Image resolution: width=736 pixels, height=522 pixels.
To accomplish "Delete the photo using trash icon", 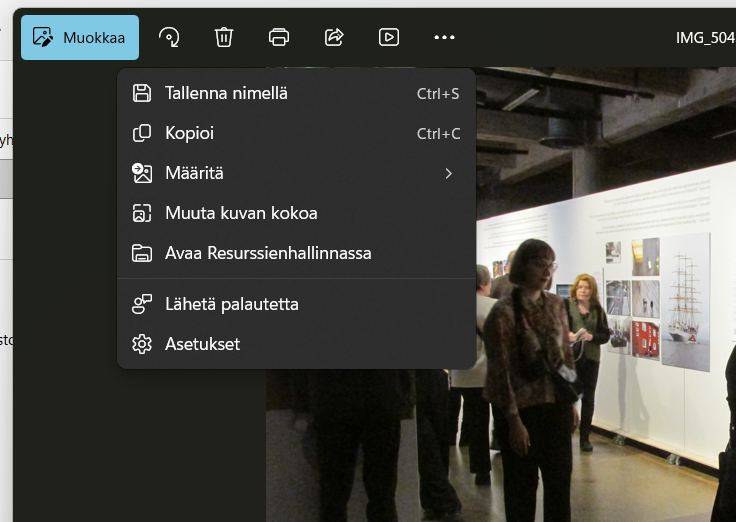I will [224, 37].
